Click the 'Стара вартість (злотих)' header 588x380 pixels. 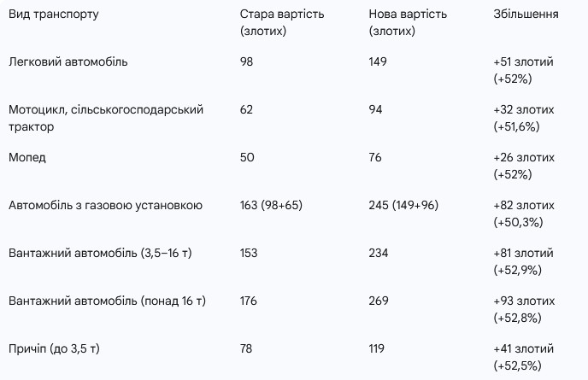coord(282,22)
